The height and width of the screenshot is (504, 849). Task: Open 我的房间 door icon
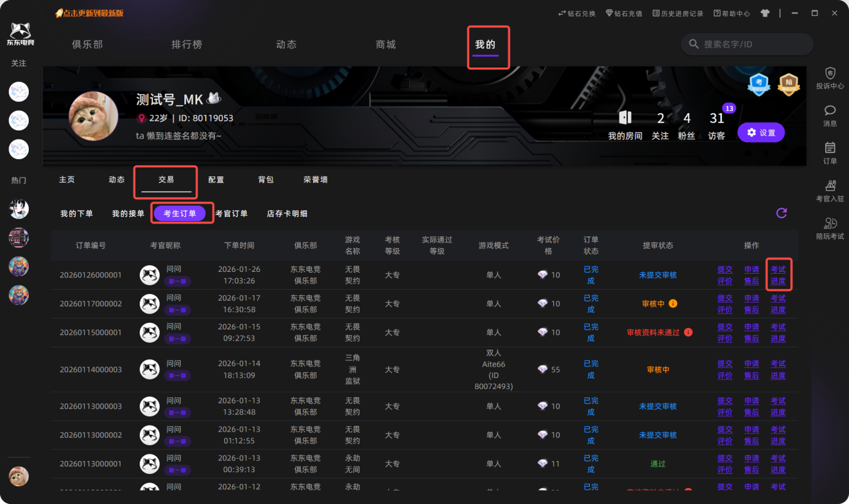click(x=625, y=118)
